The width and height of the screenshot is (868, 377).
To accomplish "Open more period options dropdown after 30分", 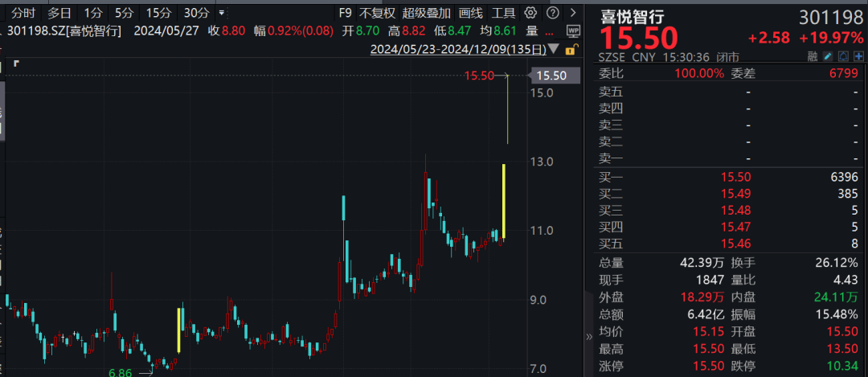I will pos(222,12).
